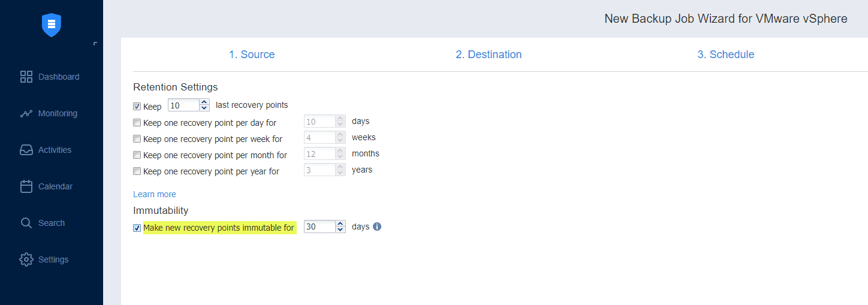868x305 pixels.
Task: Decrease last recovery points count arrow
Action: coord(204,108)
